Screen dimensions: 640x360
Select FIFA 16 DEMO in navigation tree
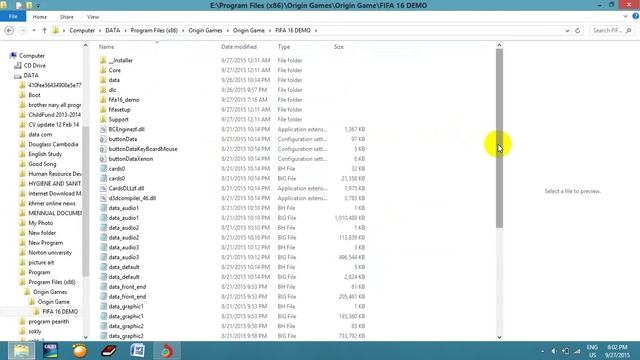click(60, 311)
